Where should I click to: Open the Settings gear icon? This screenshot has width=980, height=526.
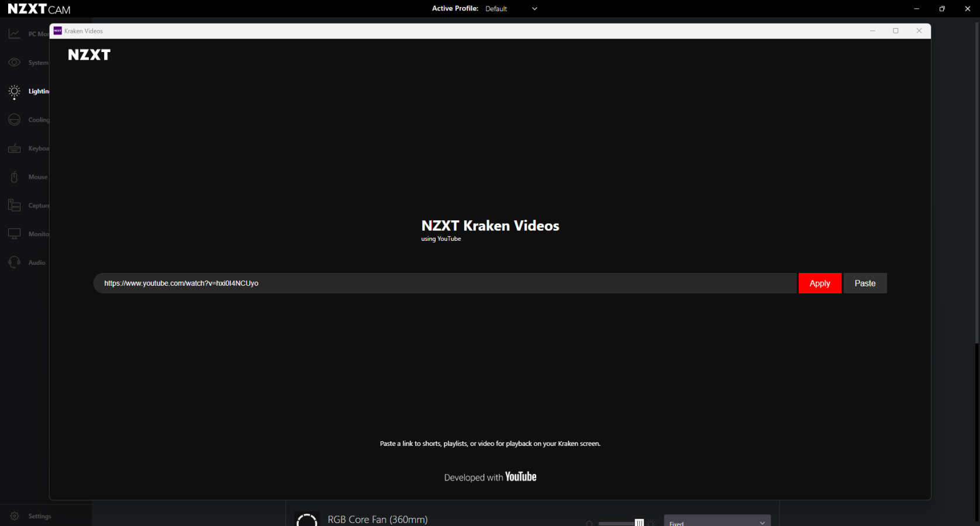(x=15, y=516)
